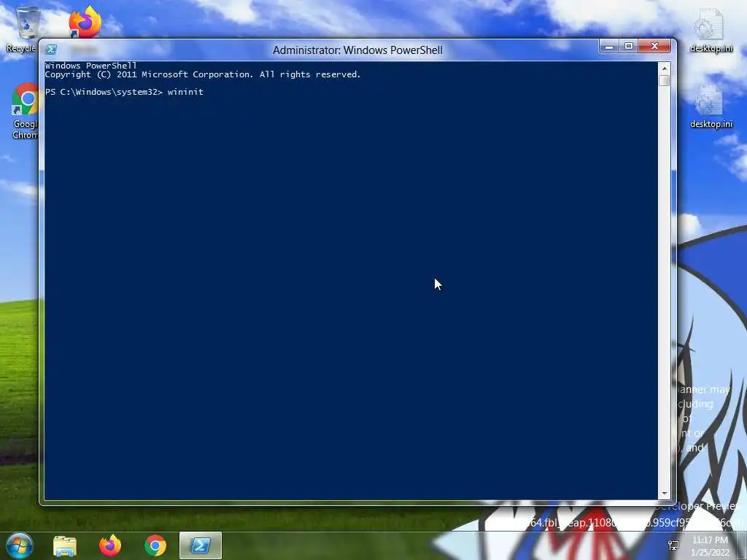This screenshot has width=747, height=560.
Task: Click the PowerShell scrollbar down arrow
Action: pos(665,494)
